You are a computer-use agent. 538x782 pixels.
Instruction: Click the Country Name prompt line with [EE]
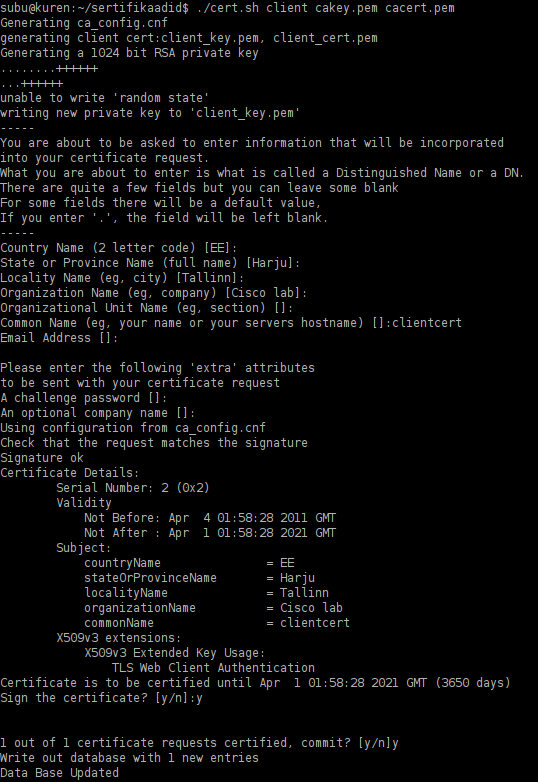click(119, 248)
